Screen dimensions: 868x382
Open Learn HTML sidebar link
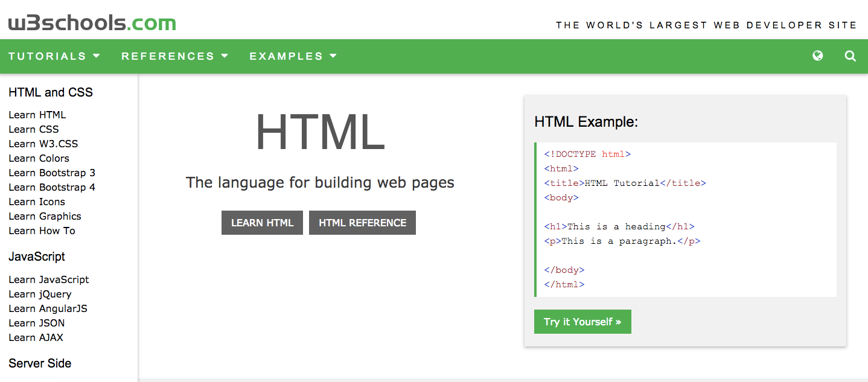[x=37, y=115]
